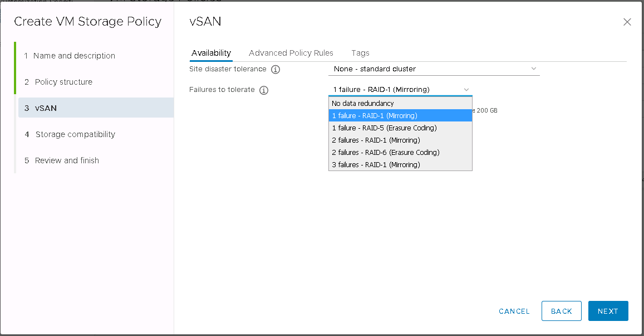644x336 pixels.
Task: Click the CANCEL button
Action: pyautogui.click(x=514, y=311)
